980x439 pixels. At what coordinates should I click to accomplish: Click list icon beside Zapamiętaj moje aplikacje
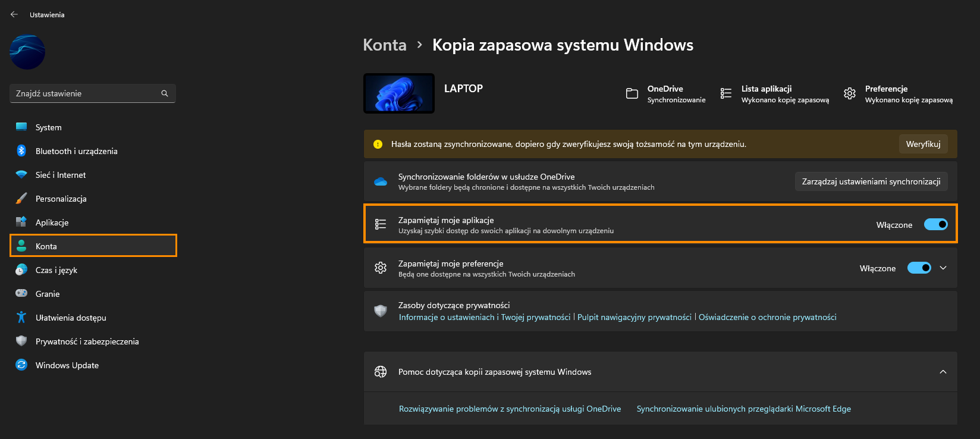381,224
